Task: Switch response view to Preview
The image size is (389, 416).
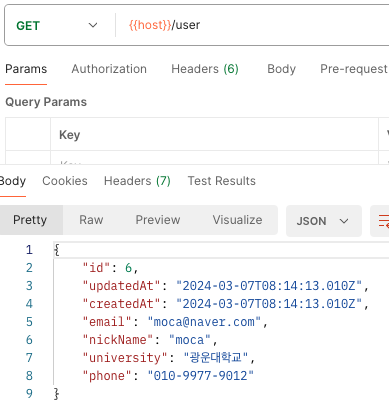Action: click(158, 220)
